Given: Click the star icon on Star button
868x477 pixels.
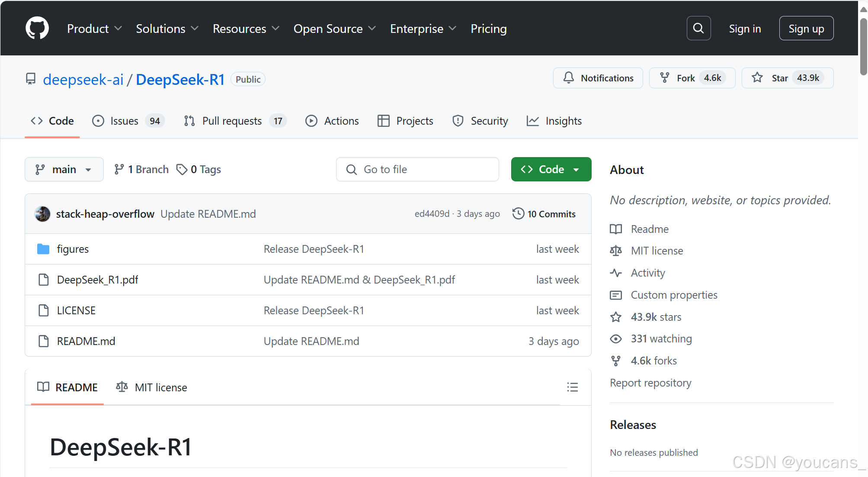Looking at the screenshot, I should coord(757,78).
